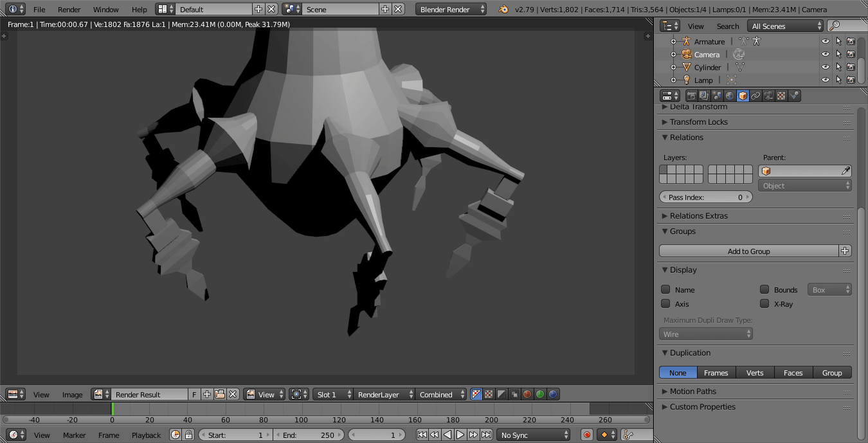Open the Texture properties checkerboard icon
868x443 pixels.
click(781, 96)
